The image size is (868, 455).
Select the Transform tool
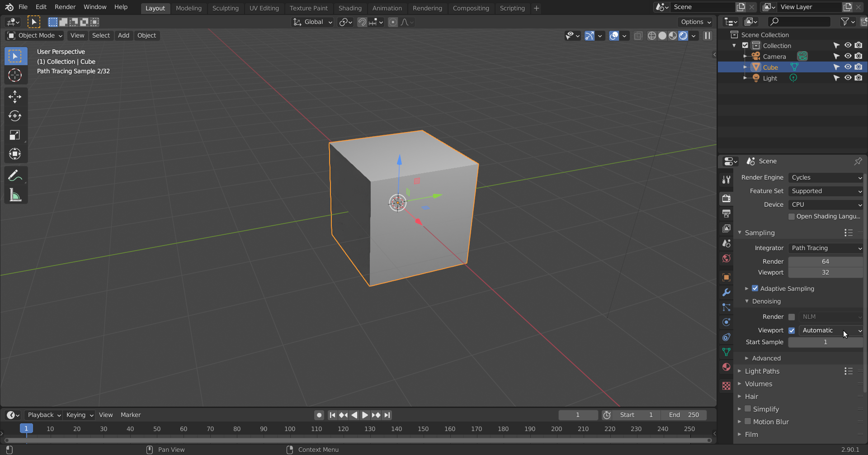15,154
